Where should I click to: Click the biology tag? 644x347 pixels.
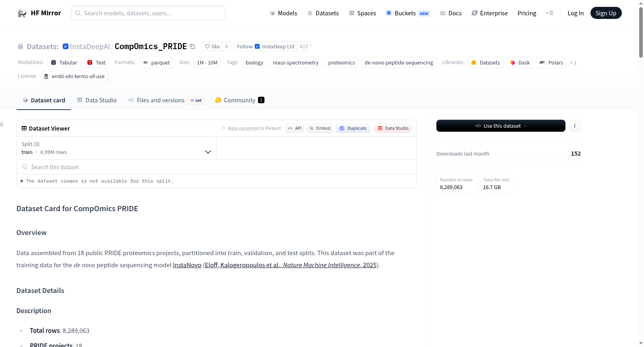click(x=254, y=62)
